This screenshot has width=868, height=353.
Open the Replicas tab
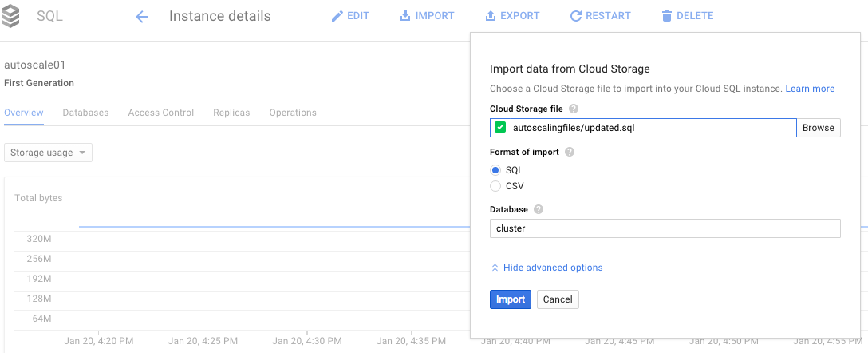coord(231,113)
